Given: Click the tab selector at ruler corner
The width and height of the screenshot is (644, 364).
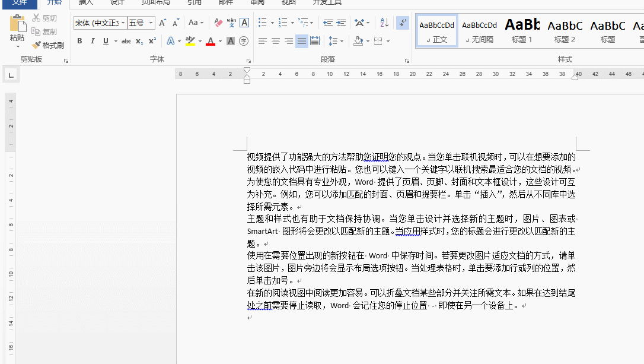Looking at the screenshot, I should [11, 75].
